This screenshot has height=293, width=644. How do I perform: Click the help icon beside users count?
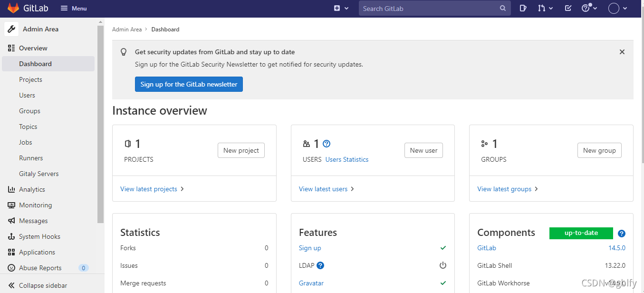pos(327,144)
